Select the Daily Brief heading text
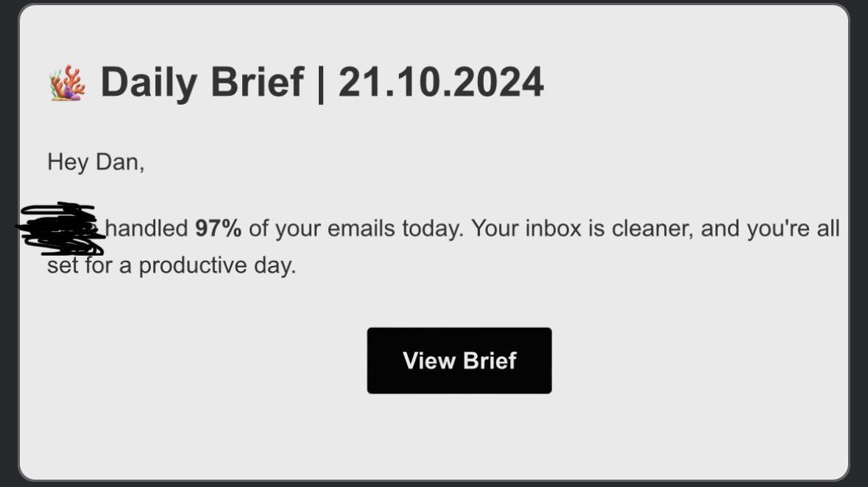The height and width of the screenshot is (487, 868). click(x=202, y=82)
